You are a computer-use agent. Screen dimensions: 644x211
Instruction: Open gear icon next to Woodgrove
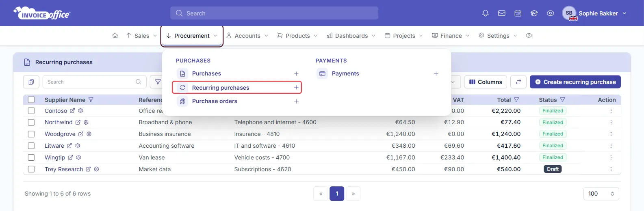pos(89,134)
